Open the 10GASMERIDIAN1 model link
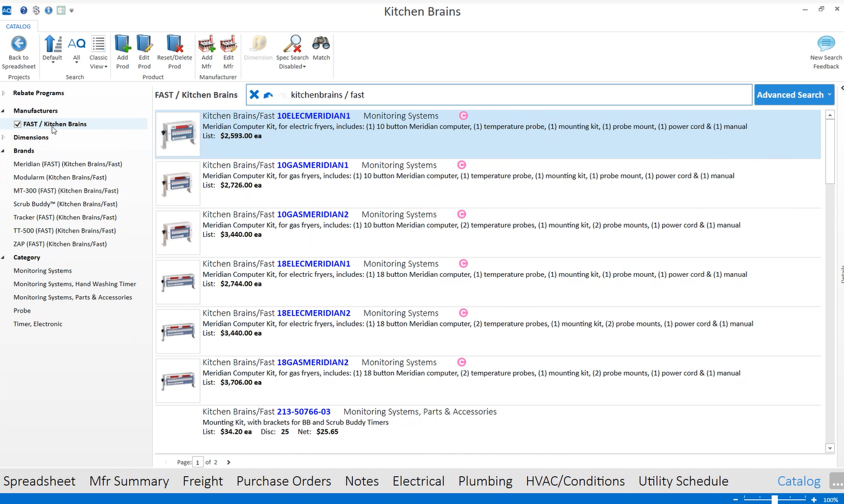 point(313,165)
